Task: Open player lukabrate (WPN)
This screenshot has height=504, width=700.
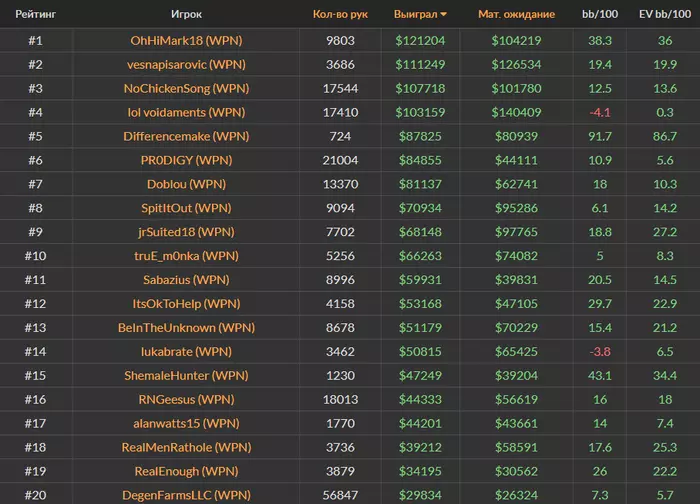Action: pos(186,352)
